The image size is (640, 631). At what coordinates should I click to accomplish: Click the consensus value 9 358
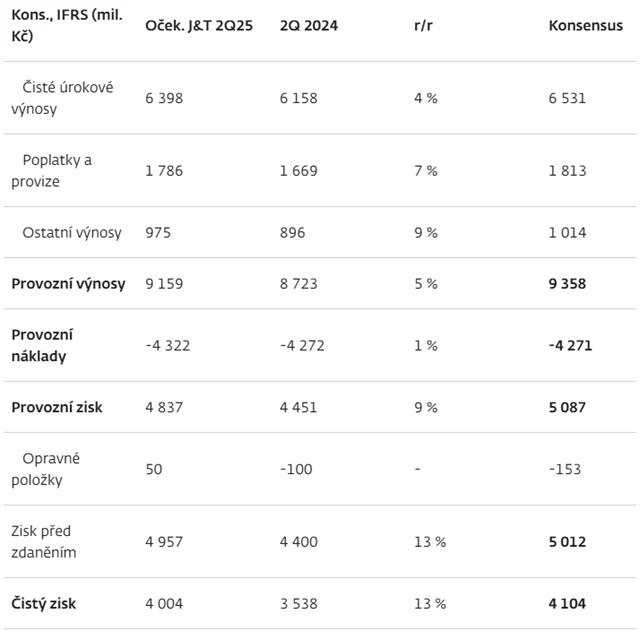pos(568,283)
